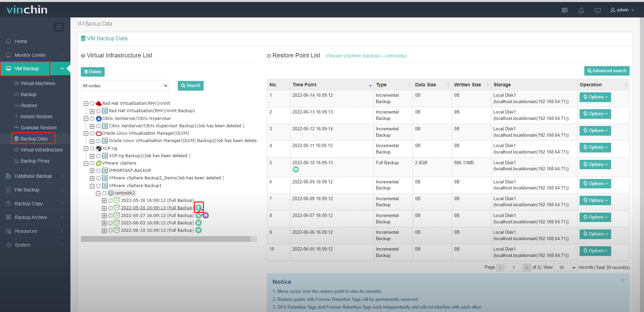Click the W tag on 2022-06-03 backup
Viewport: 644px width, 312px height.
point(199,223)
